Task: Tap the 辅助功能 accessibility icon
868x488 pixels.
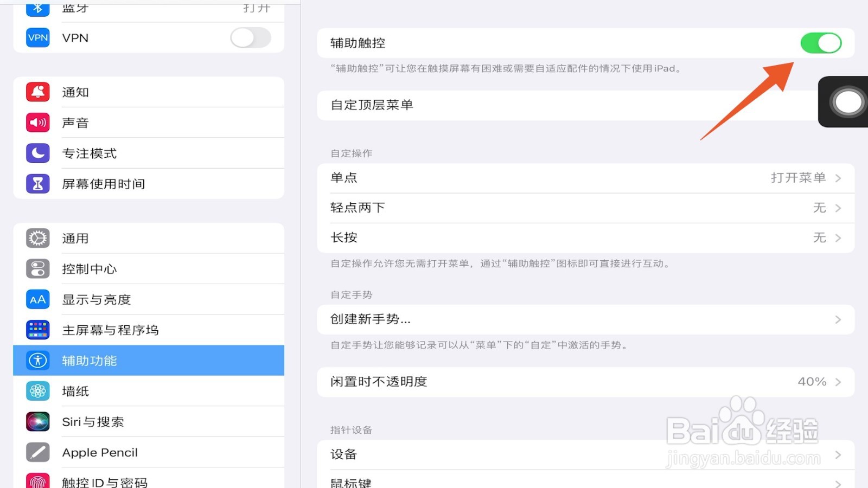Action: click(38, 361)
